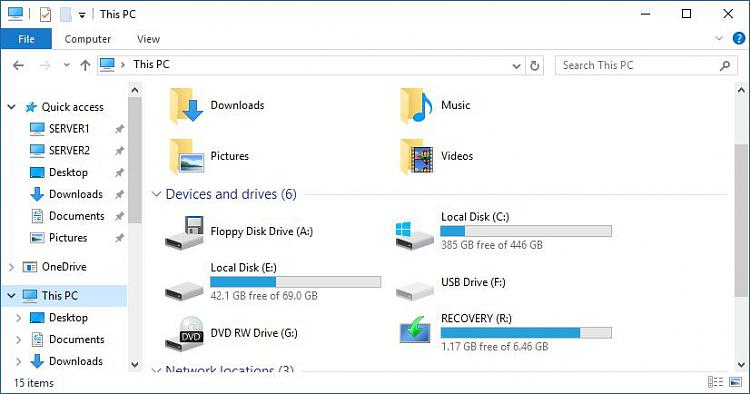Click the This PC icon in title bar

click(x=15, y=14)
